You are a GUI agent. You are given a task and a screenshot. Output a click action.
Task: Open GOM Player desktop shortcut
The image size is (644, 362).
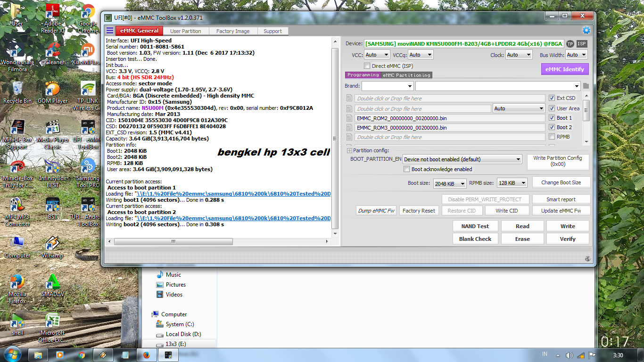click(x=53, y=92)
